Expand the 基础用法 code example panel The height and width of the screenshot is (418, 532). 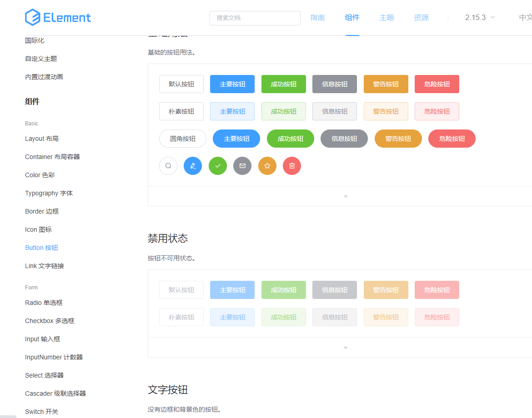(x=345, y=196)
